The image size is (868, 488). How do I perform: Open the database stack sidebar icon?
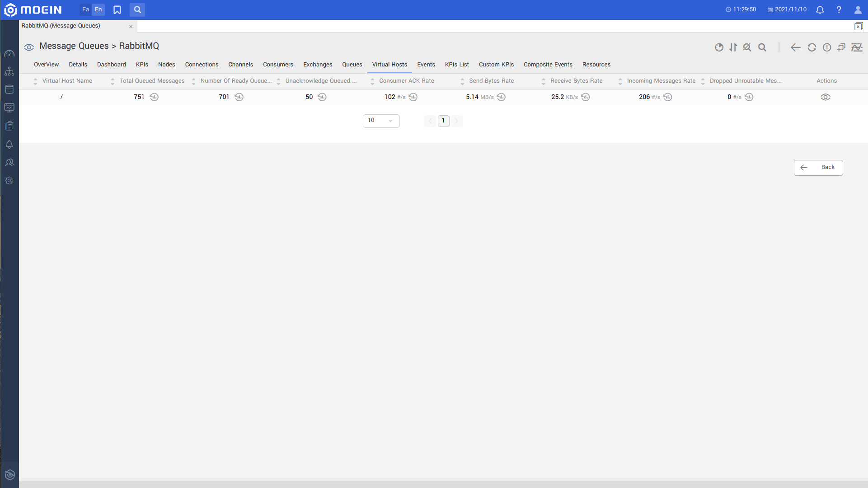point(9,89)
